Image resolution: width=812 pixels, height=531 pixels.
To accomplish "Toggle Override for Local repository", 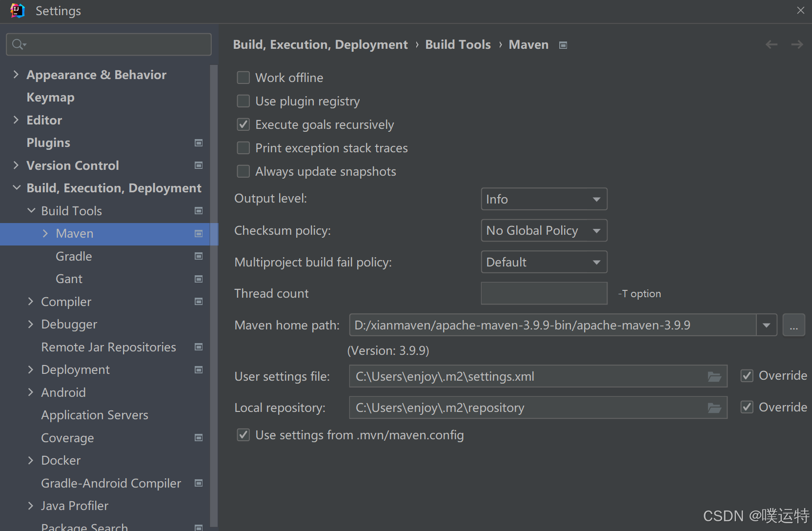I will coord(747,407).
